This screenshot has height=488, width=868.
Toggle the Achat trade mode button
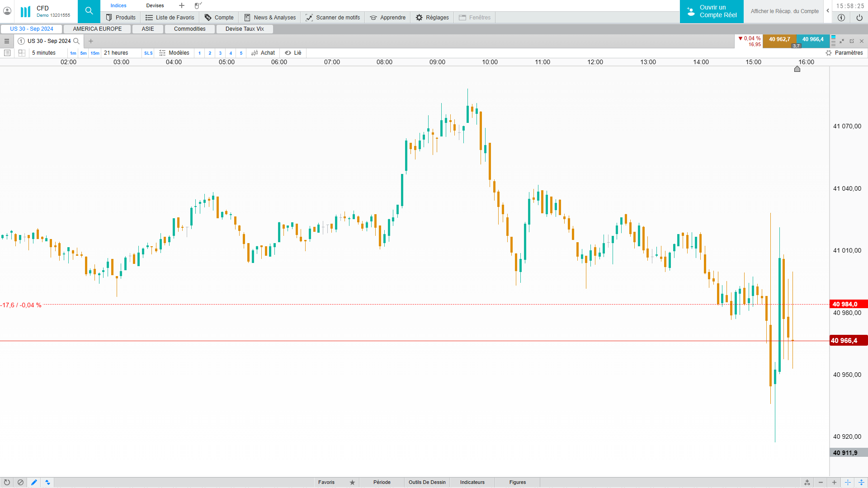pos(263,53)
